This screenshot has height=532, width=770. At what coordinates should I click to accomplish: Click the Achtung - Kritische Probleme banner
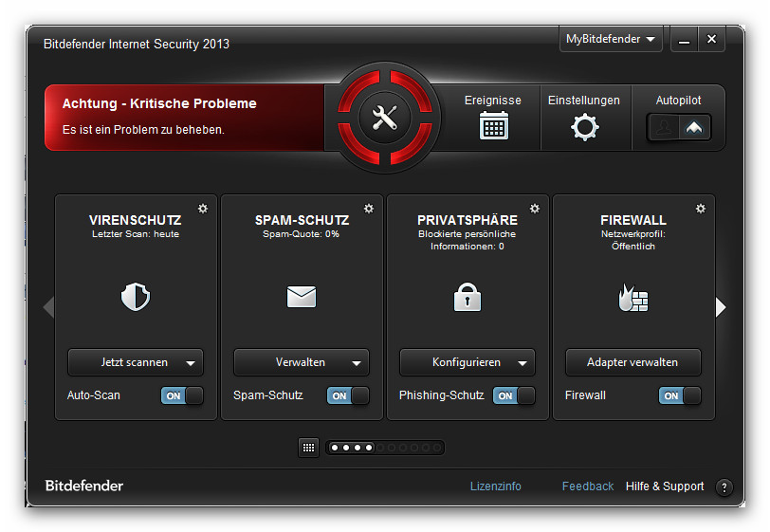point(185,118)
